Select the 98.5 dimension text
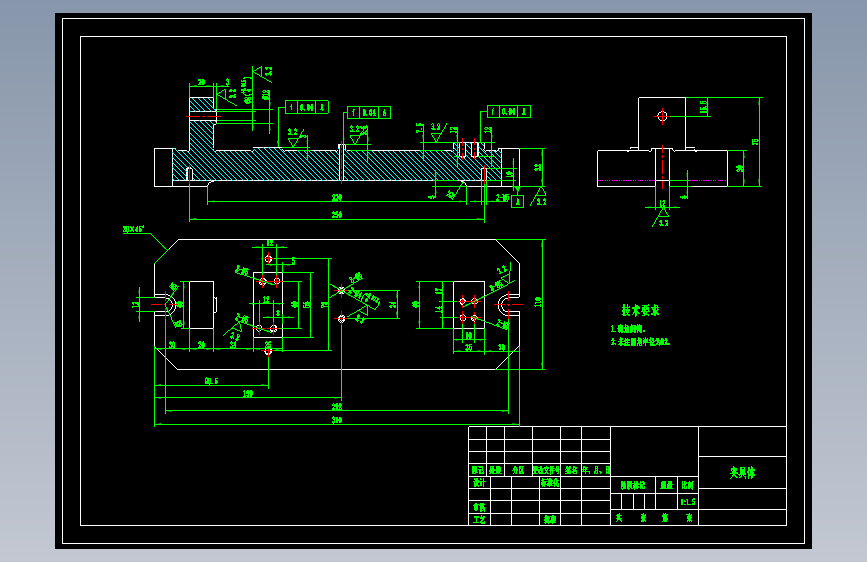The width and height of the screenshot is (867, 562). (x=211, y=381)
